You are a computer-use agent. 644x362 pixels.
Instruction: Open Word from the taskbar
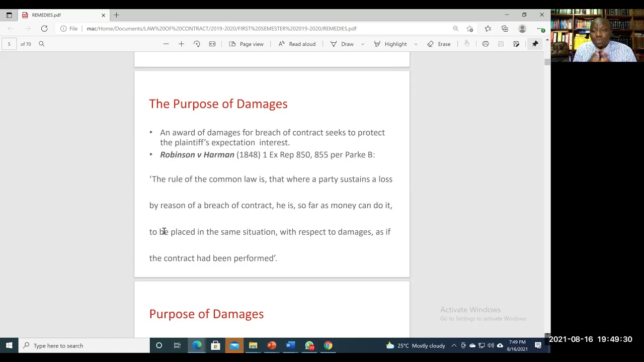(x=290, y=346)
